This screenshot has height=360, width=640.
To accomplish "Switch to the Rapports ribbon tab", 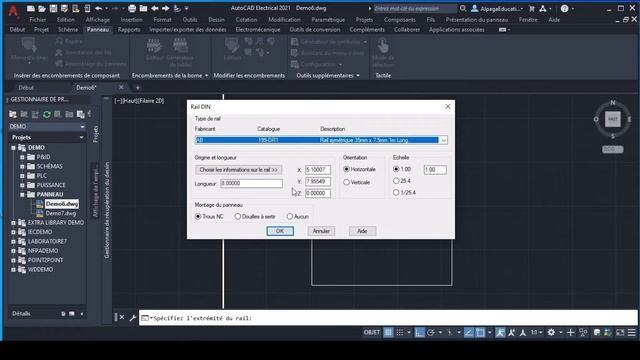I will 129,29.
